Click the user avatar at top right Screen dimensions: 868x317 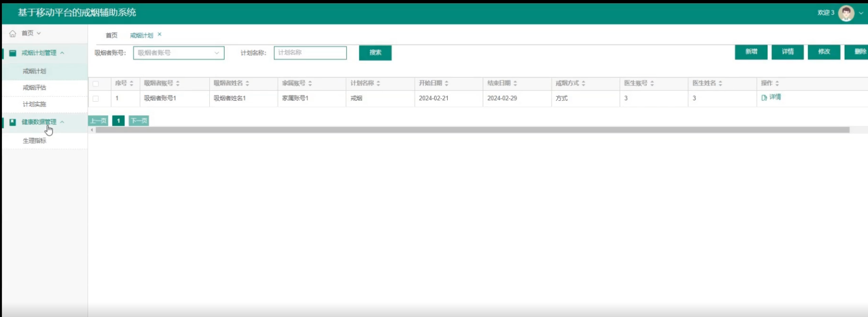[x=846, y=13]
